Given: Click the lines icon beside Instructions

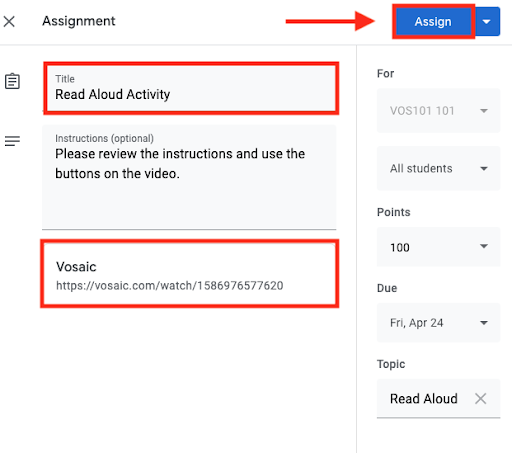Looking at the screenshot, I should pos(12,141).
